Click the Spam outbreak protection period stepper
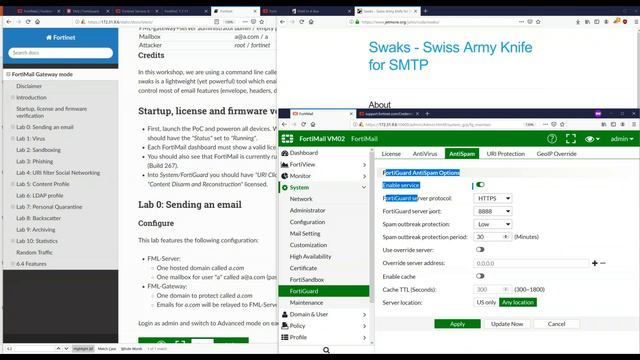Image resolution: width=640 pixels, height=360 pixels. pyautogui.click(x=506, y=237)
